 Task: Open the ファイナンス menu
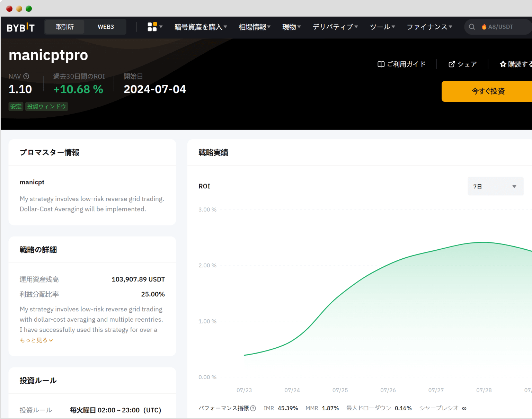coord(429,27)
